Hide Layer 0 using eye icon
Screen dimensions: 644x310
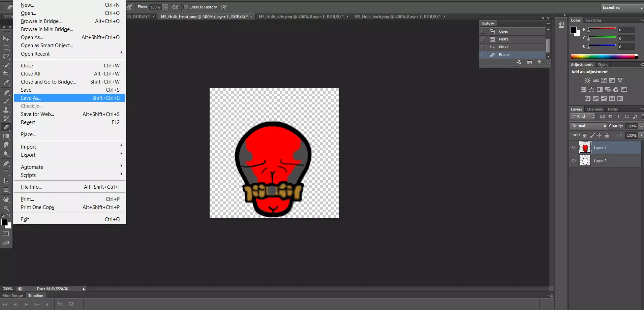[x=574, y=160]
